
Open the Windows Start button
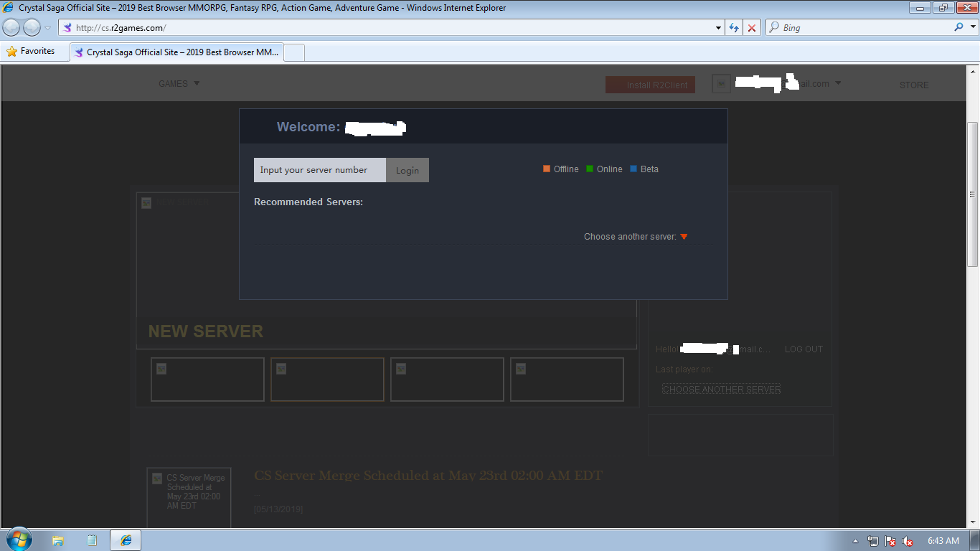(19, 540)
